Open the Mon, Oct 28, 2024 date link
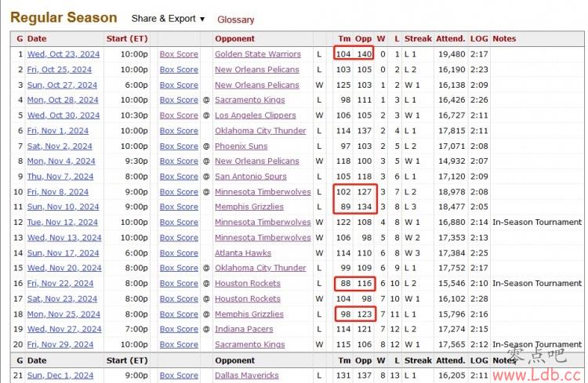This screenshot has height=383, width=588. click(63, 100)
